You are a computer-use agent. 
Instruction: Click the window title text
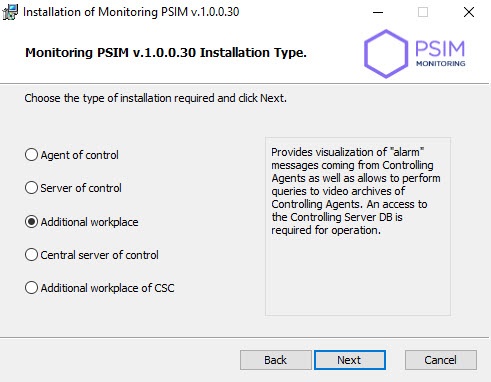[131, 12]
